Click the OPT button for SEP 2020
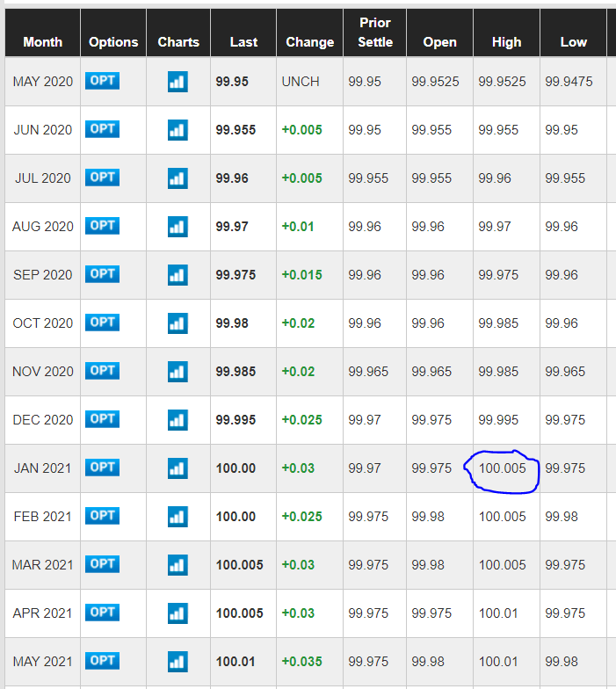The image size is (616, 689). pos(102,274)
